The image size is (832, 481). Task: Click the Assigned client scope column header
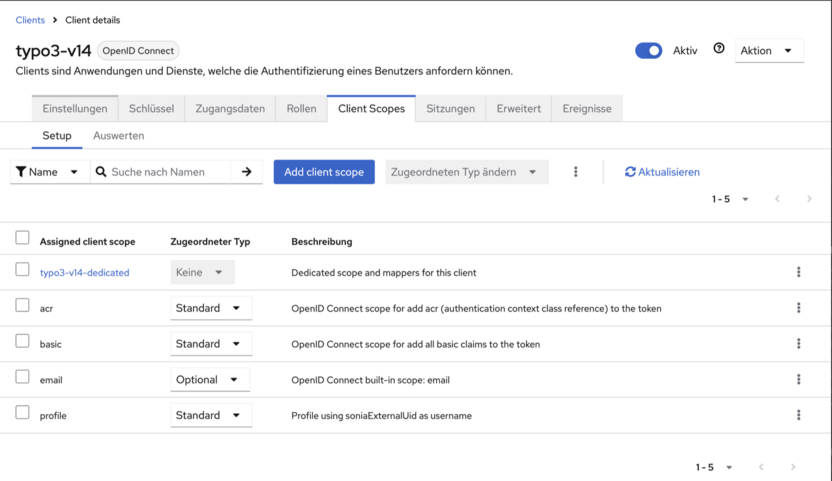pyautogui.click(x=88, y=242)
